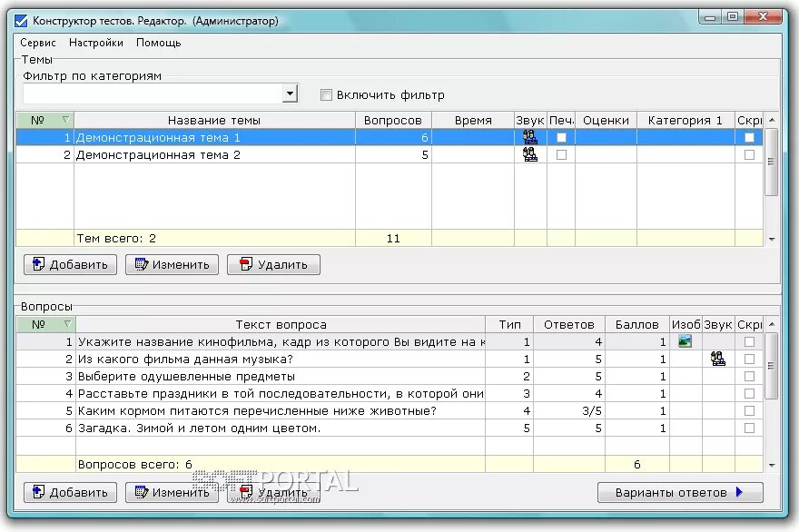Select question Каким кормом питаются перечисленные ниже животные?
Viewport: 799px width, 532px height.
tap(390, 410)
